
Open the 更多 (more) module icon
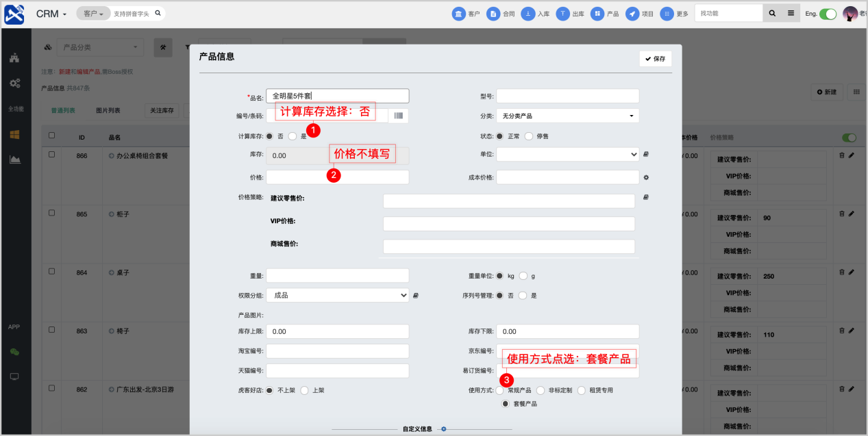pos(667,14)
